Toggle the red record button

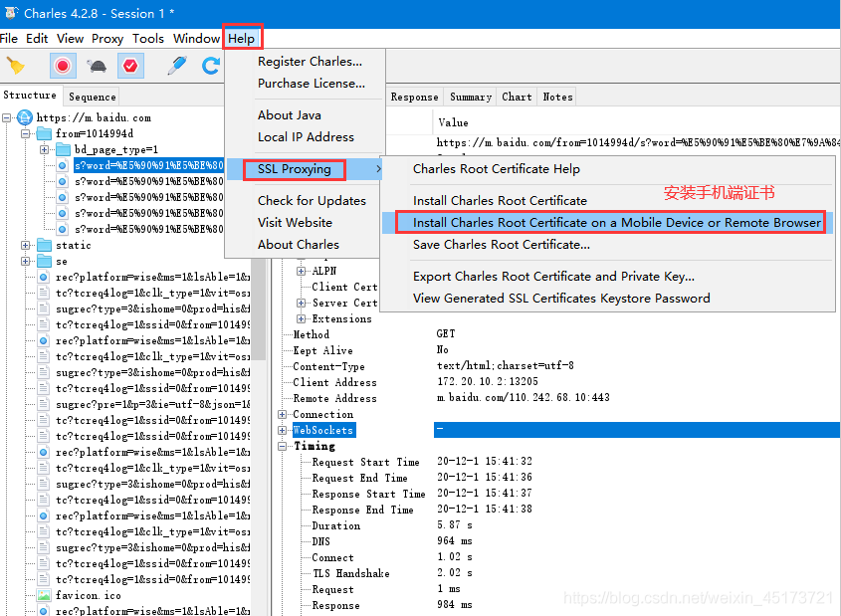pyautogui.click(x=63, y=66)
